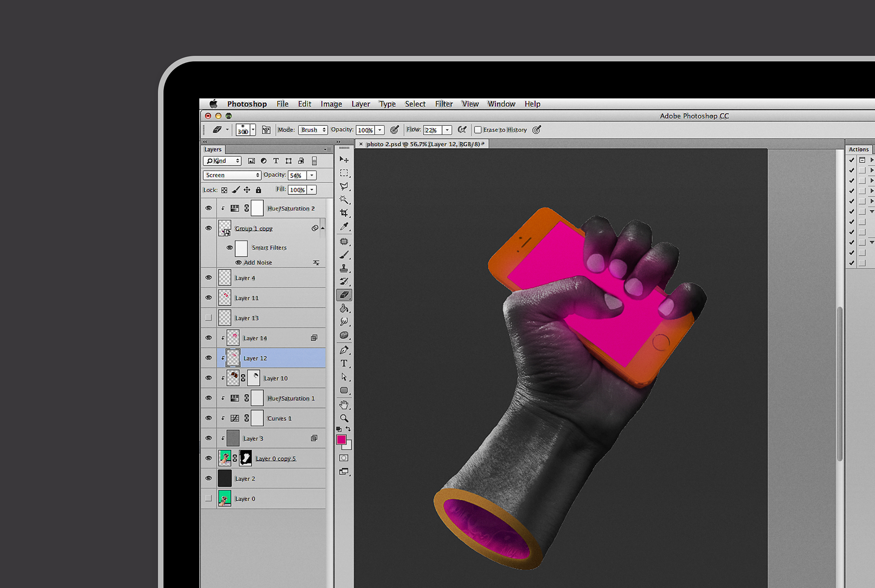Open the brush preset picker arrow

(x=253, y=130)
